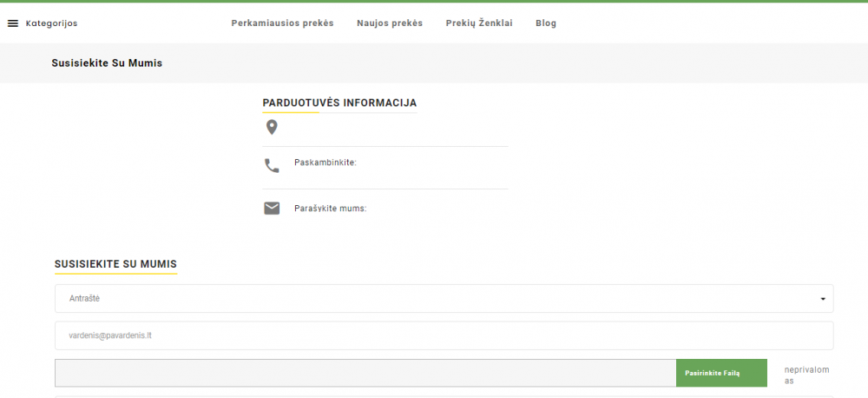
Task: Click the location pin icon
Action: click(x=271, y=128)
